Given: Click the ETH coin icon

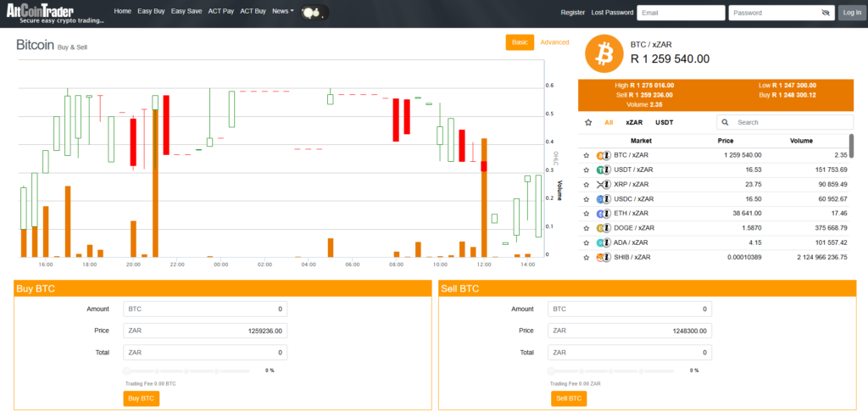Looking at the screenshot, I should (x=600, y=213).
